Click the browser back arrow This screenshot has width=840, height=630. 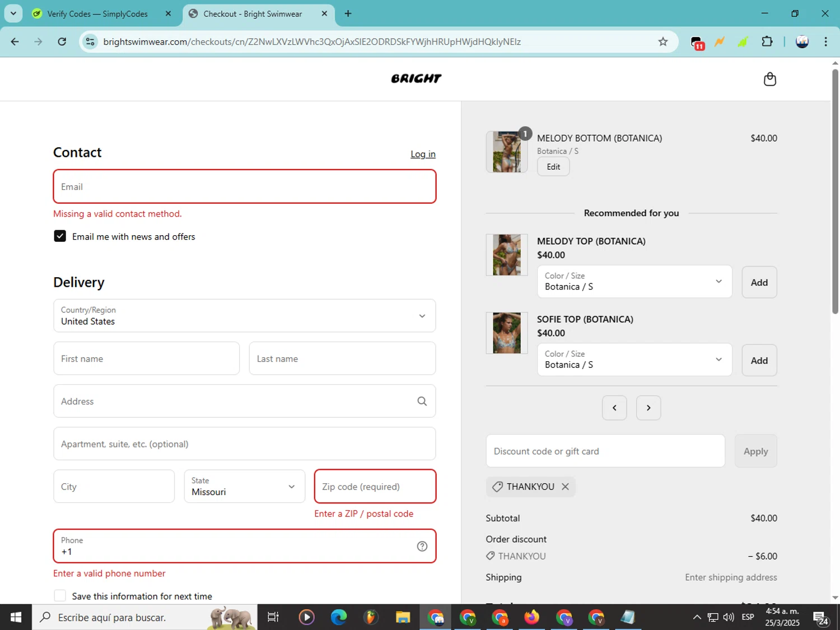point(15,41)
